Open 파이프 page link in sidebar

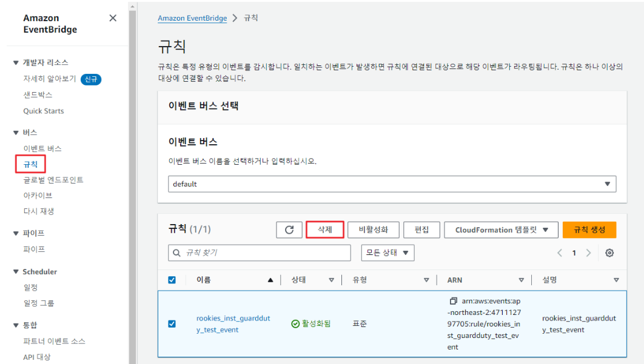[x=34, y=249]
